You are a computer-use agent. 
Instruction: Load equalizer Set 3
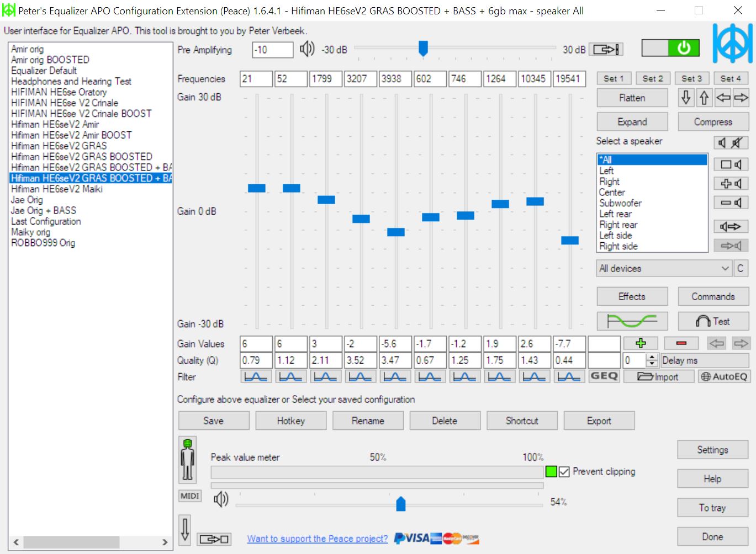pos(692,78)
